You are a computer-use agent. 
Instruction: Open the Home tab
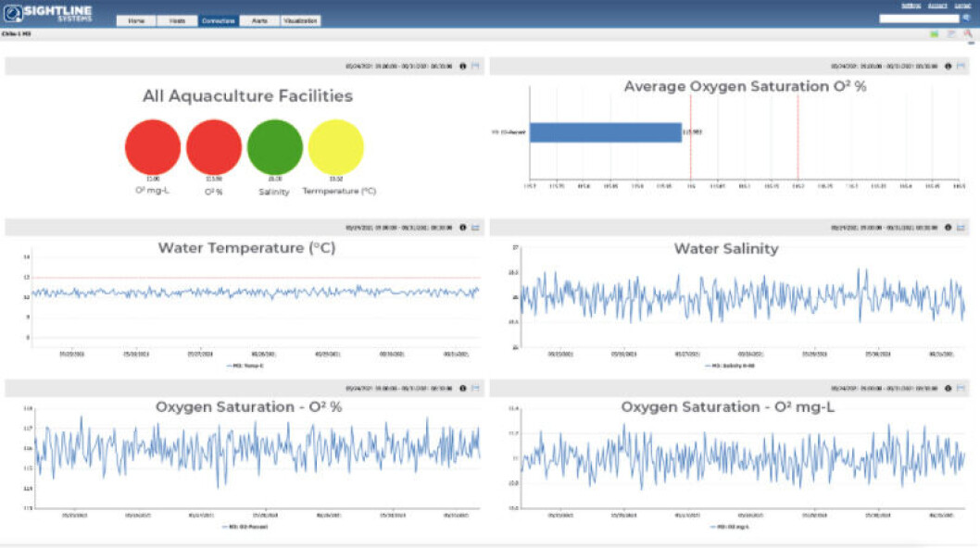(x=136, y=20)
